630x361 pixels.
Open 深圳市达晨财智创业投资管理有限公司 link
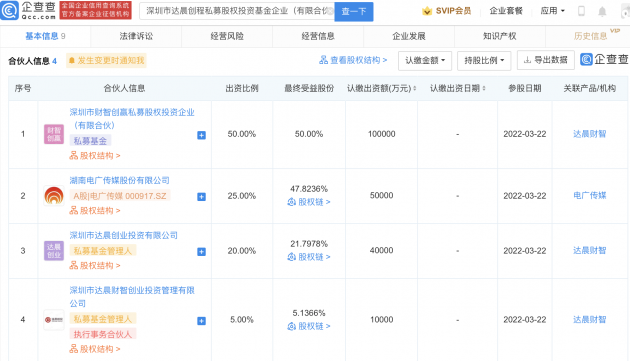click(x=132, y=297)
